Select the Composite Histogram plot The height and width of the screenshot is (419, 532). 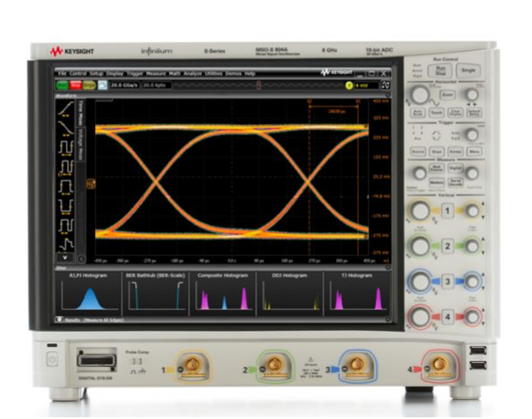click(x=222, y=293)
